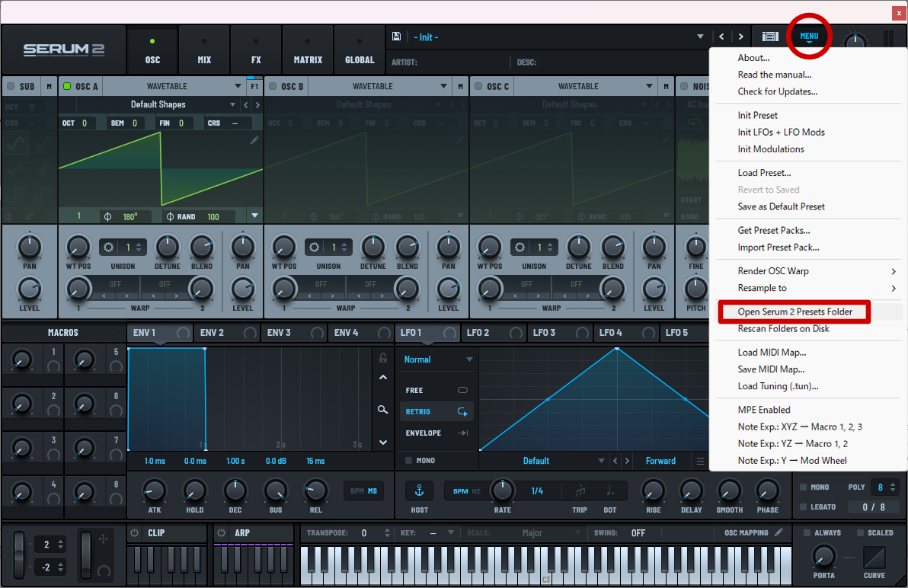Image resolution: width=908 pixels, height=588 pixels.
Task: Click the OSC A phase icon
Action: point(107,216)
